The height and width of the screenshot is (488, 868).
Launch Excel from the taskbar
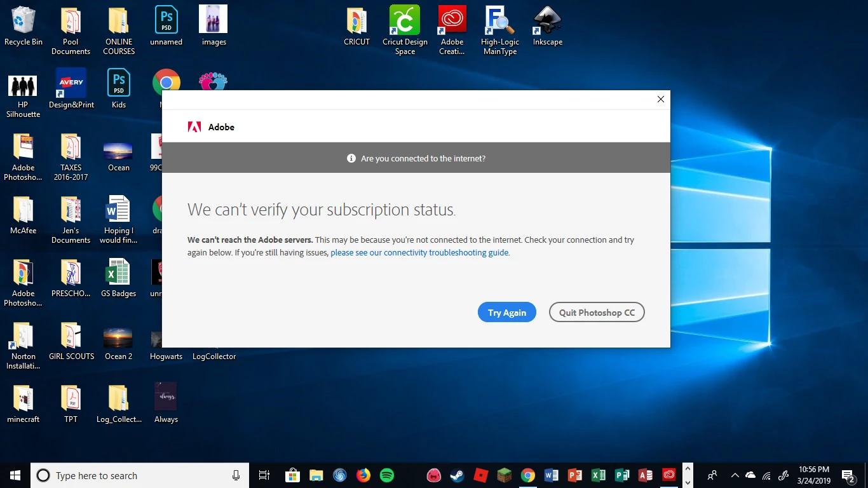(598, 475)
